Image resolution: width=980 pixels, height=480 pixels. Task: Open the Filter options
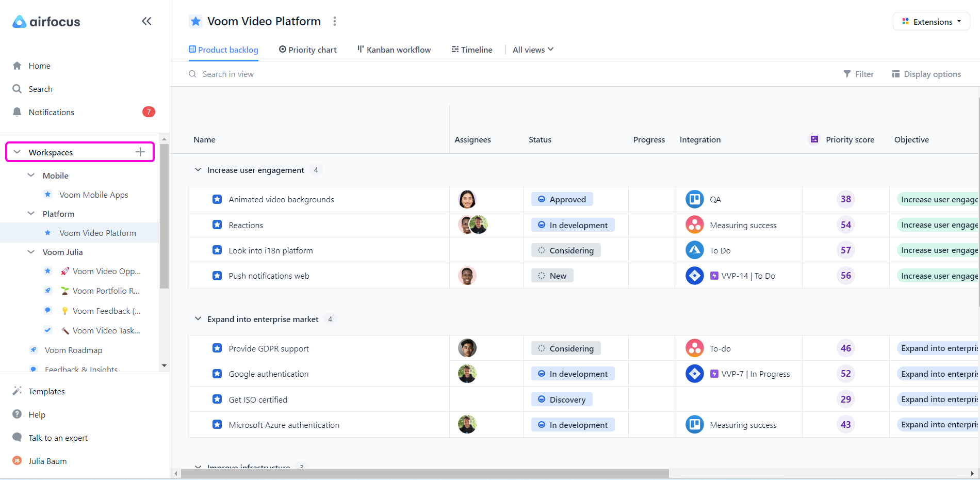[x=858, y=74]
